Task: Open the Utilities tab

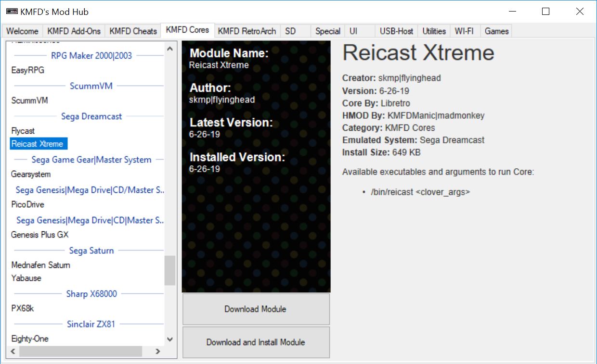Action: 434,31
